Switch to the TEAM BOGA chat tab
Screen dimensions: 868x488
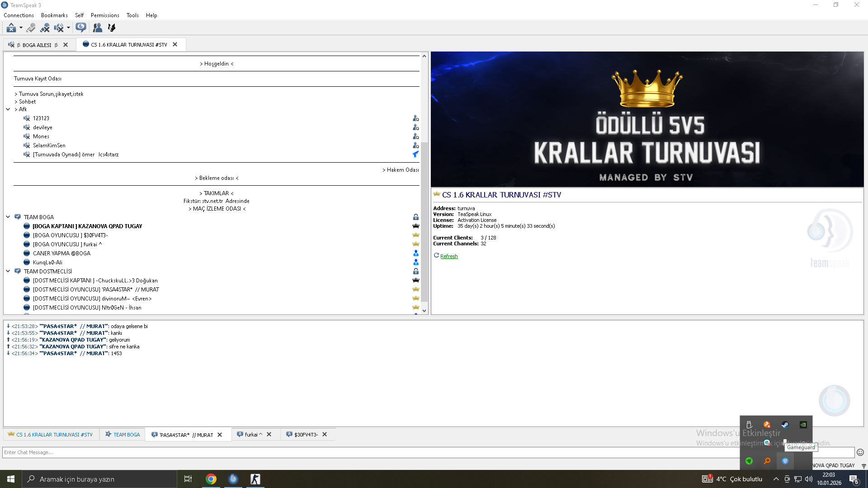tap(123, 435)
